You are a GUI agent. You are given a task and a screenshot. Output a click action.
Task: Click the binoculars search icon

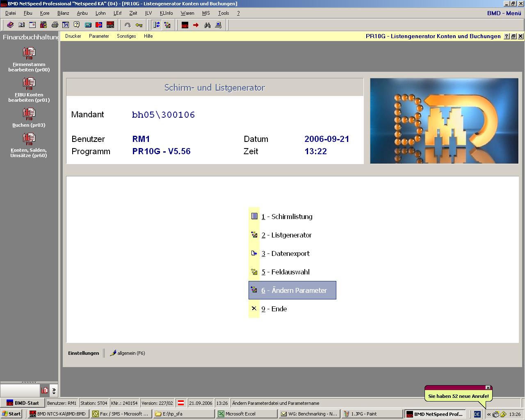click(x=207, y=25)
